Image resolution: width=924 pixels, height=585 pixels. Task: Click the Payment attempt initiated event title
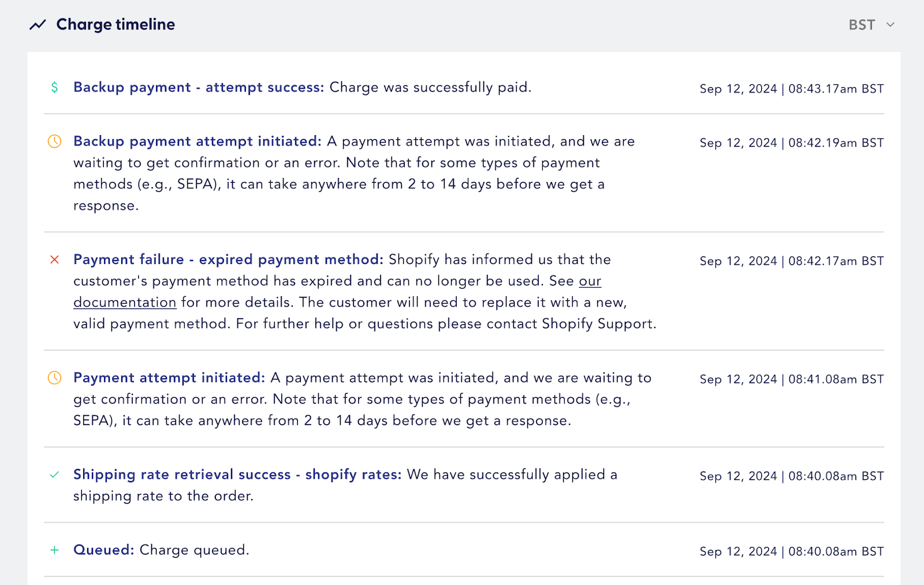[x=169, y=378]
